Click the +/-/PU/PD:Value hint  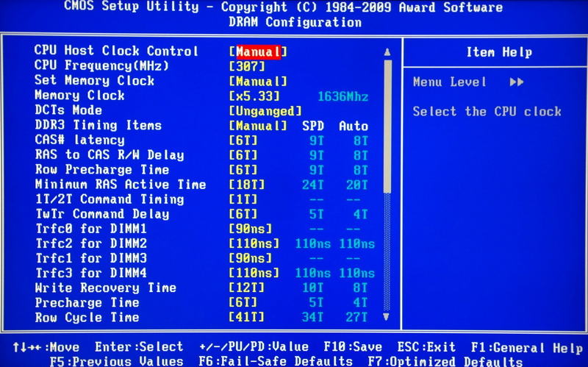(x=254, y=346)
